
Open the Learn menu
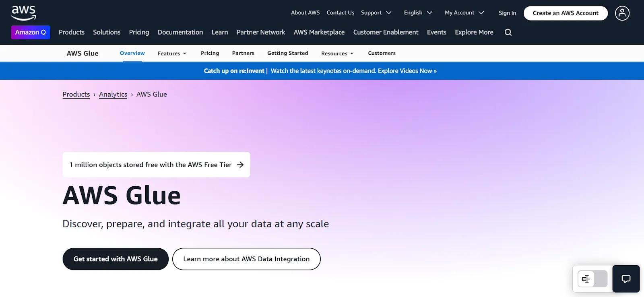point(220,32)
